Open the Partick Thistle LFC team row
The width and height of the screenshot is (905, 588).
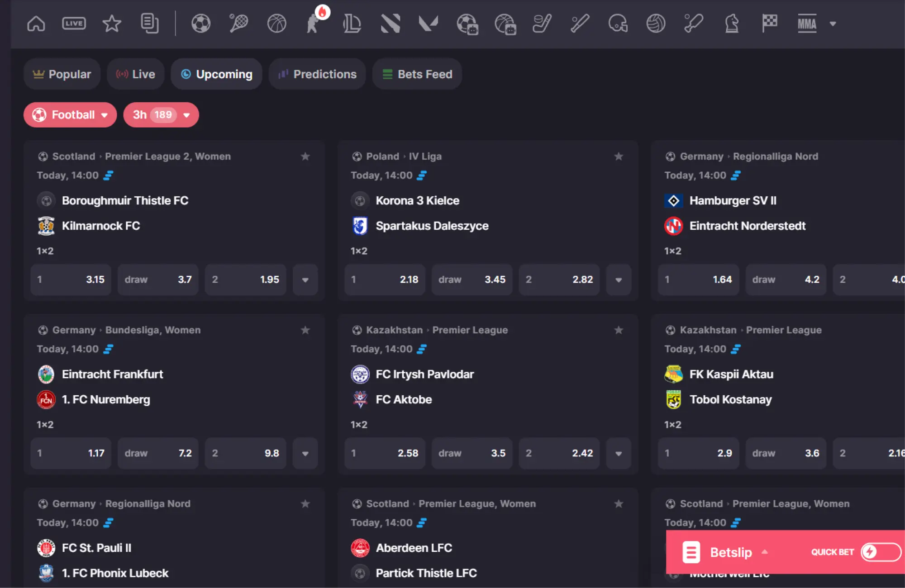coord(414,573)
